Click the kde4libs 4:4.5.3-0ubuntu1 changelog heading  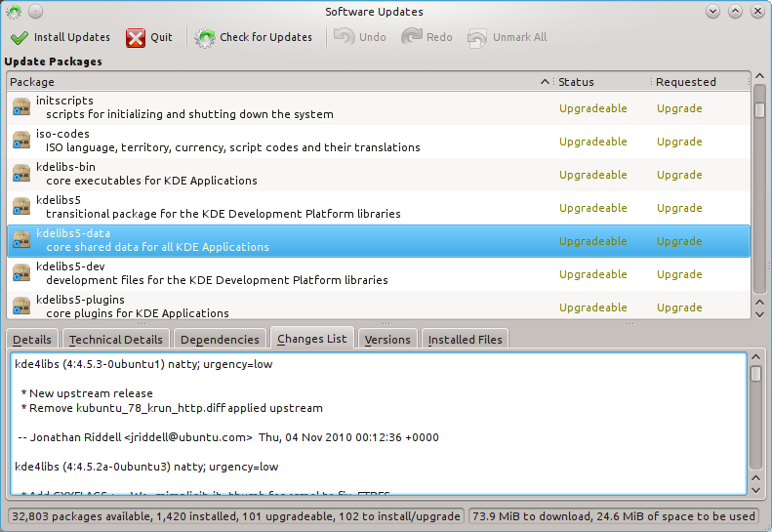point(143,364)
